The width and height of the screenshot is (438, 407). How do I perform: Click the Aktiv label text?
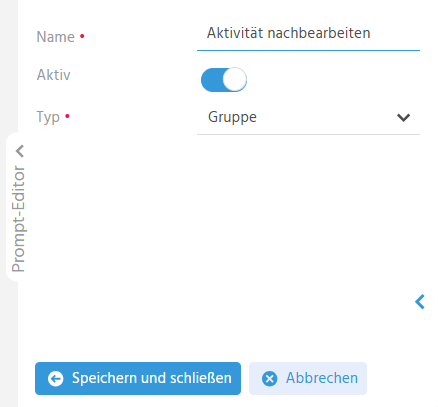53,75
